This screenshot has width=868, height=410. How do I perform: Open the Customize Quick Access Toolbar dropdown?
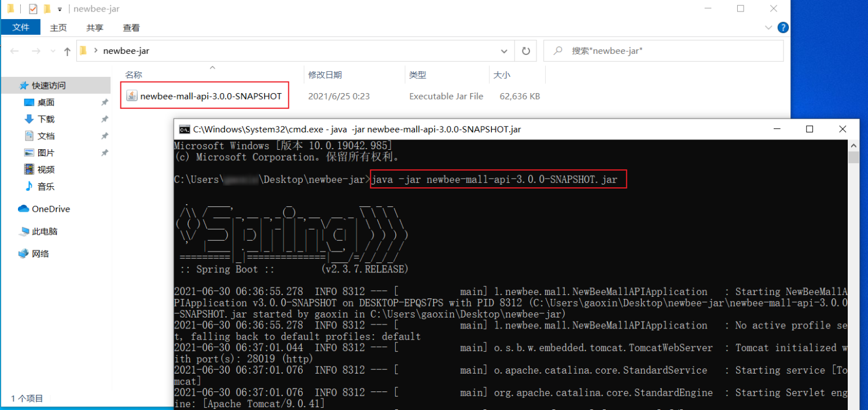(x=60, y=9)
